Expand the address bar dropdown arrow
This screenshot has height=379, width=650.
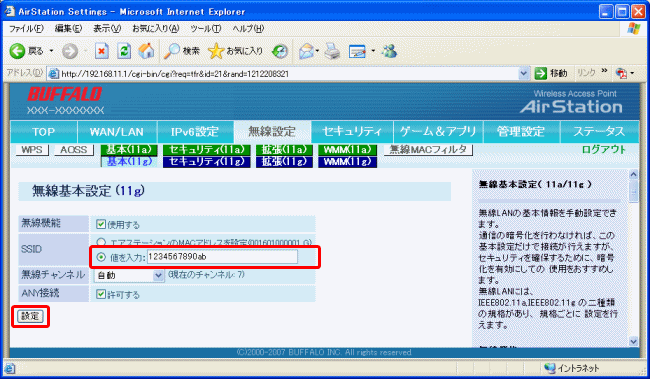[x=524, y=73]
